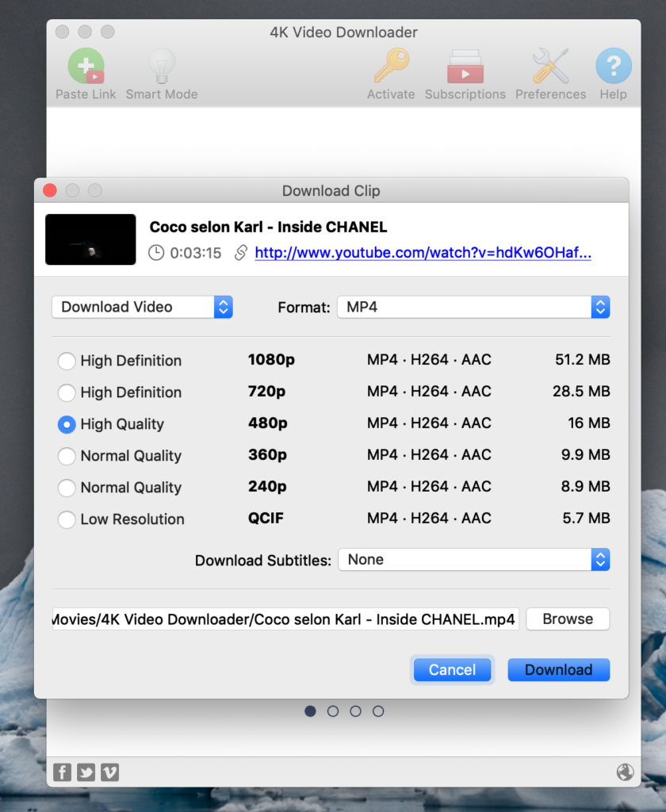Click the Browse button
Screen dimensions: 666x812
pos(568,619)
